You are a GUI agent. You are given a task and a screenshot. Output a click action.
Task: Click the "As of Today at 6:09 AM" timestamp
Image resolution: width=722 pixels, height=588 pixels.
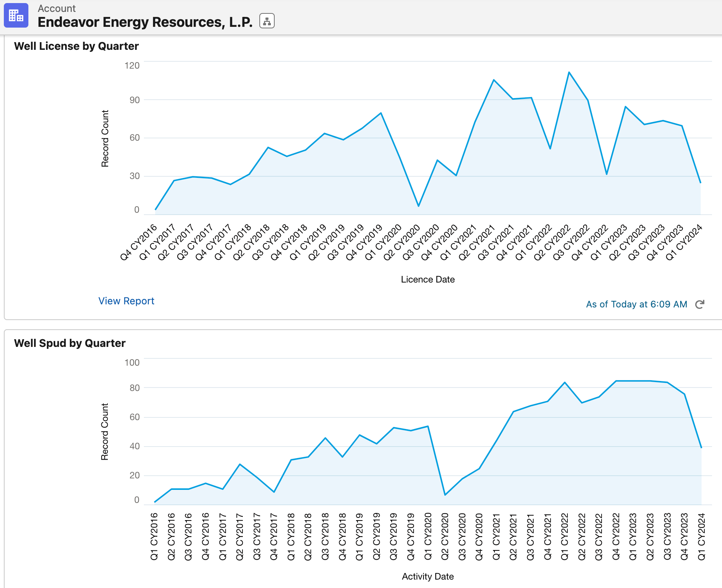coord(636,304)
